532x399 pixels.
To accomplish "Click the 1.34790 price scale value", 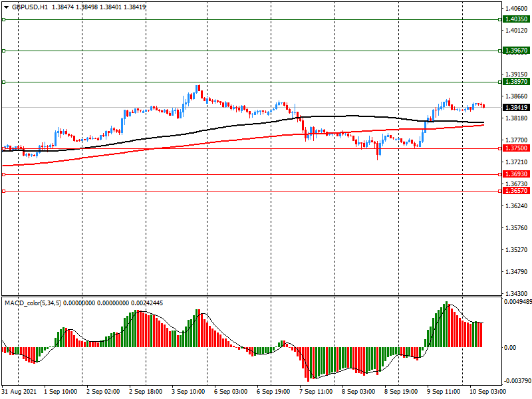I will [x=517, y=272].
